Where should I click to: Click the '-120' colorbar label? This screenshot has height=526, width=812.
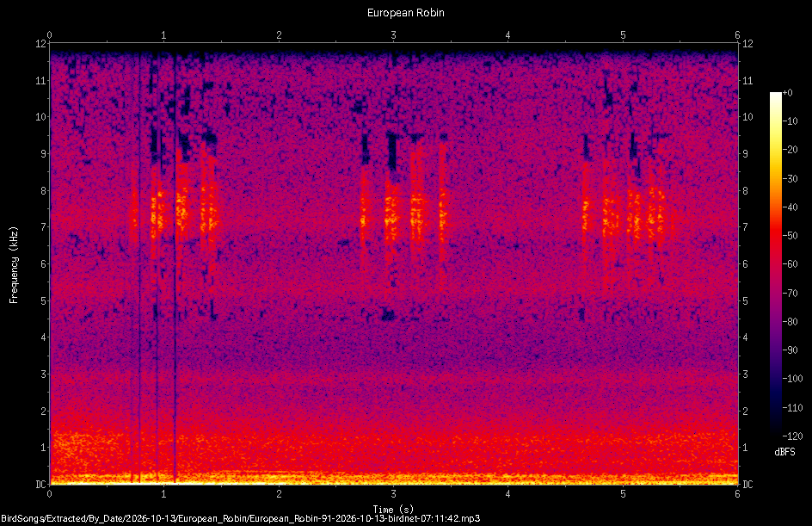pyautogui.click(x=792, y=436)
